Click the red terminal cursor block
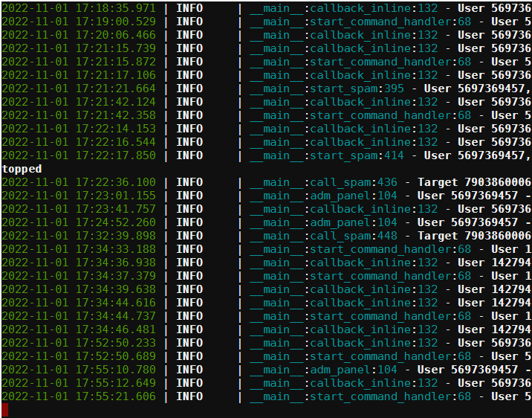This screenshot has width=532, height=418. (5, 410)
